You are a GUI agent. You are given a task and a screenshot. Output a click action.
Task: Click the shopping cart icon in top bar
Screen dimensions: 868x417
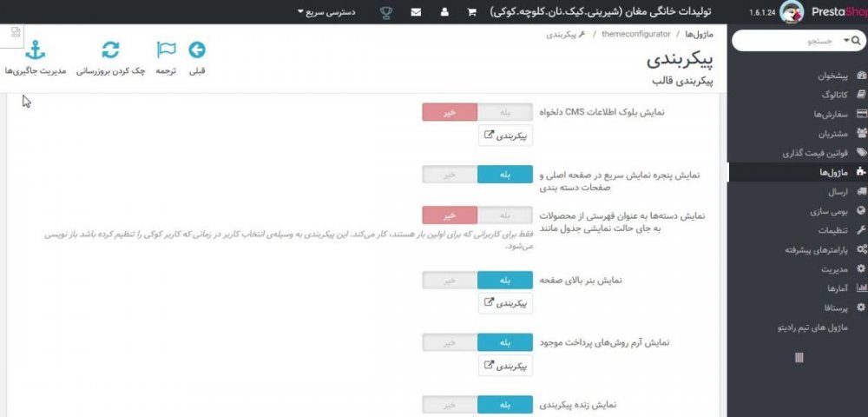click(x=471, y=12)
